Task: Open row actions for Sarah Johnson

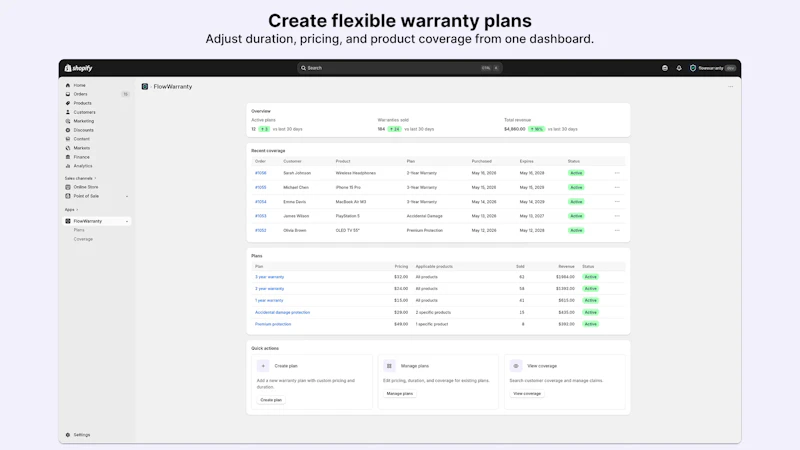Action: [x=617, y=173]
